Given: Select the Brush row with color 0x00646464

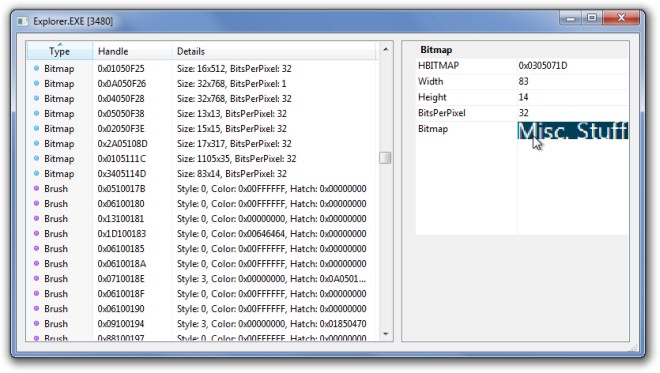Looking at the screenshot, I should 202,233.
